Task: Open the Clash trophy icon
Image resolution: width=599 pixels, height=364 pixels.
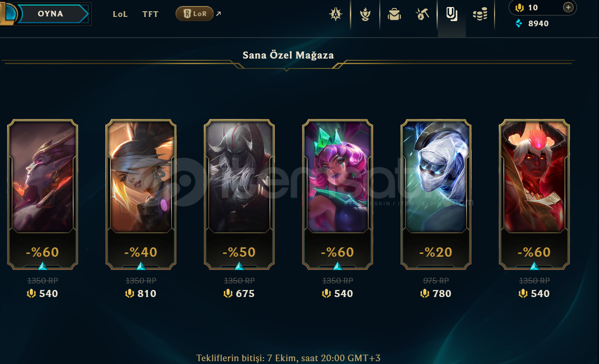Action: (365, 15)
